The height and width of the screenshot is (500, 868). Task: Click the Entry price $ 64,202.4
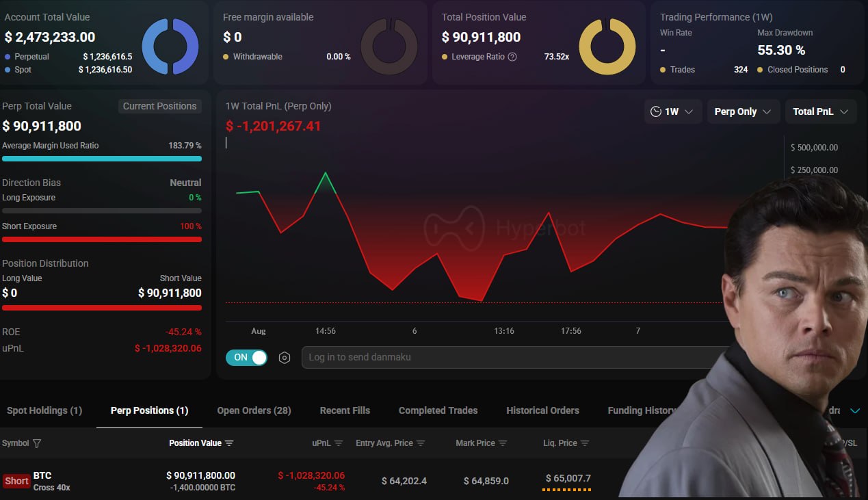pyautogui.click(x=404, y=481)
